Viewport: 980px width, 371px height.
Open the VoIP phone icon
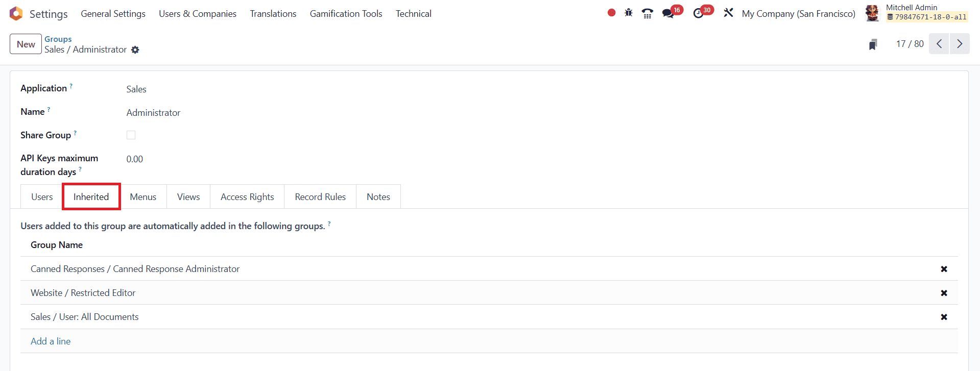coord(648,13)
